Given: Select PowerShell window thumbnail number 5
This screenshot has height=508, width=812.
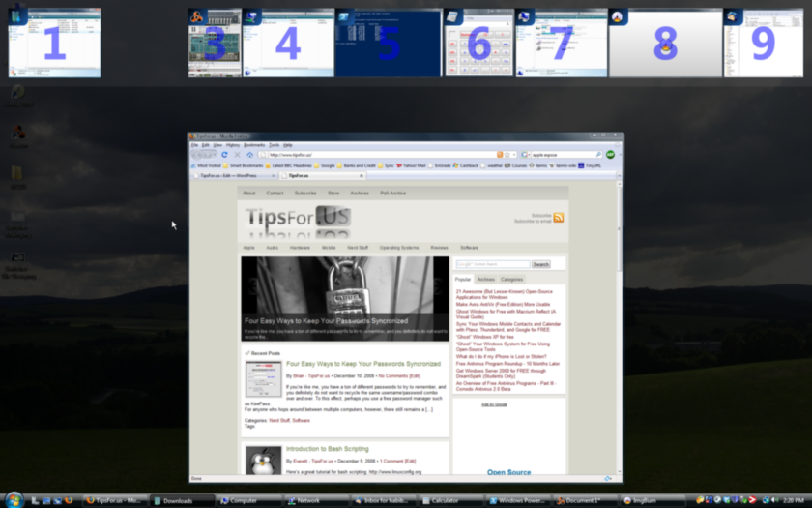Looking at the screenshot, I should [x=389, y=43].
